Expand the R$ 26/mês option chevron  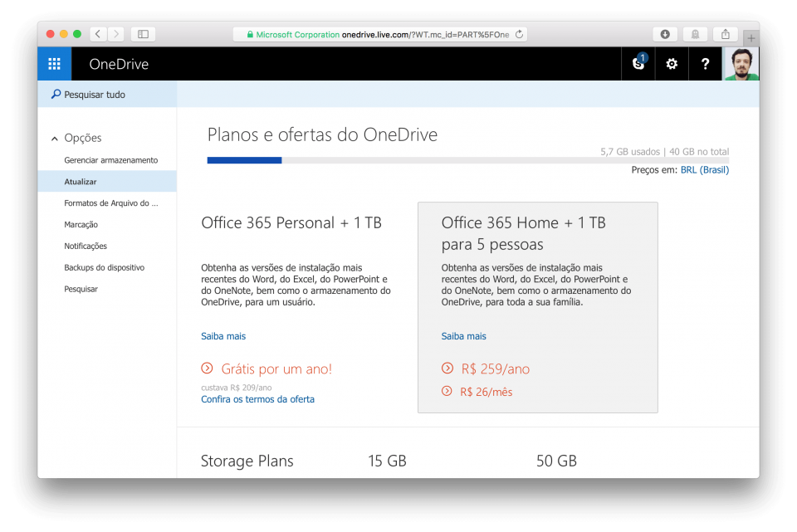pos(447,391)
